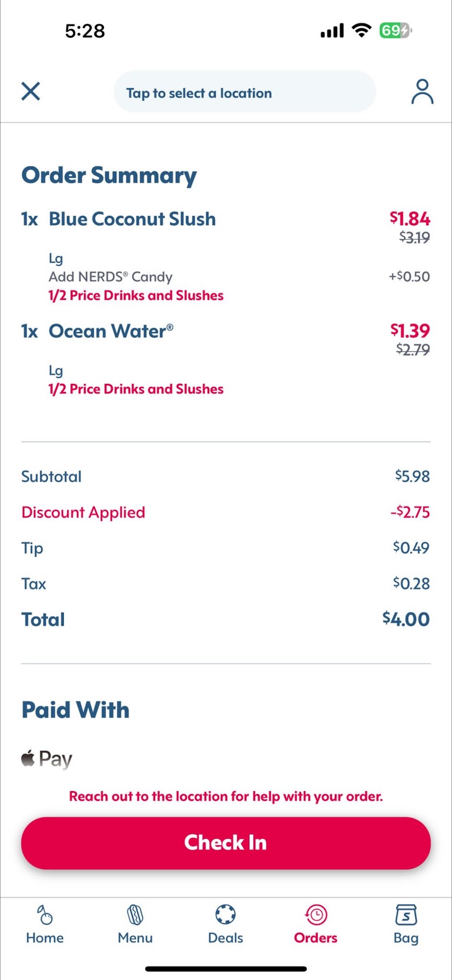The width and height of the screenshot is (452, 980).
Task: Open the Menu hot dog icon
Action: pyautogui.click(x=135, y=915)
